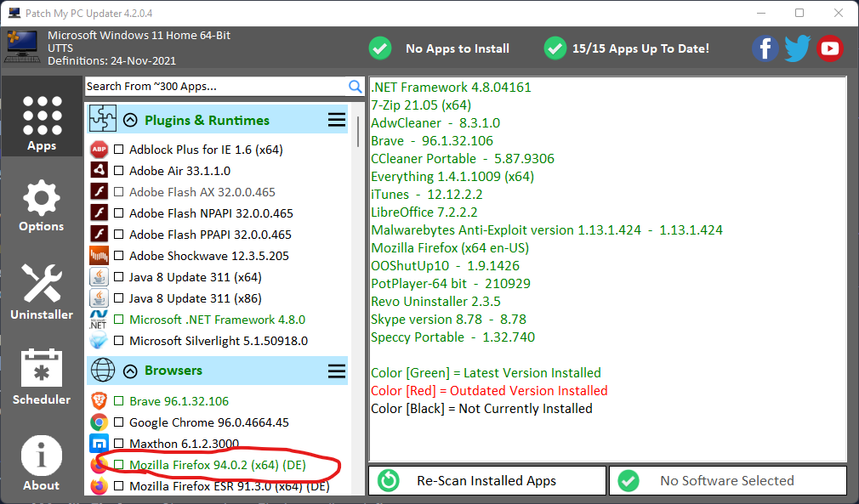Open the YouTube icon link
859x504 pixels.
click(x=829, y=48)
